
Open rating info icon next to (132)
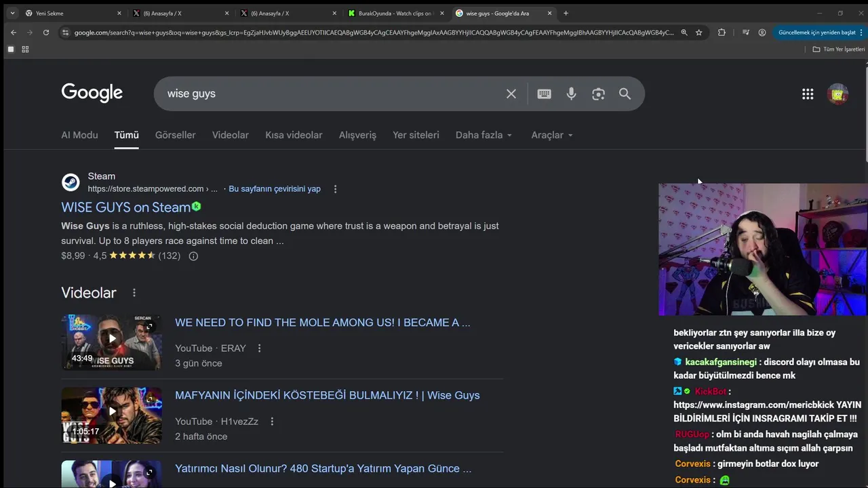coord(193,256)
